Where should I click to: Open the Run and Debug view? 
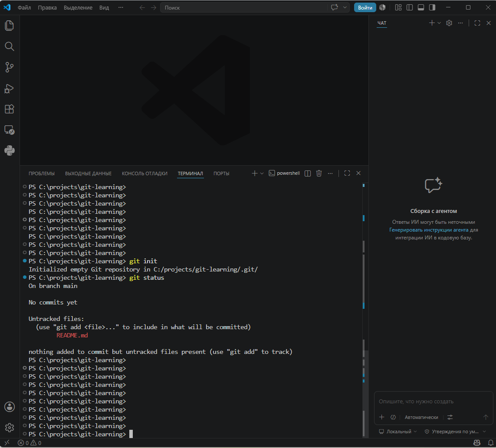(10, 88)
